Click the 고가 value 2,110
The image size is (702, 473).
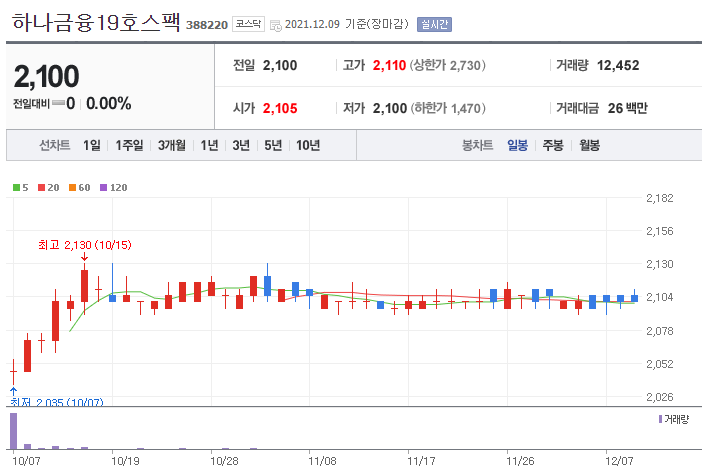tap(389, 65)
